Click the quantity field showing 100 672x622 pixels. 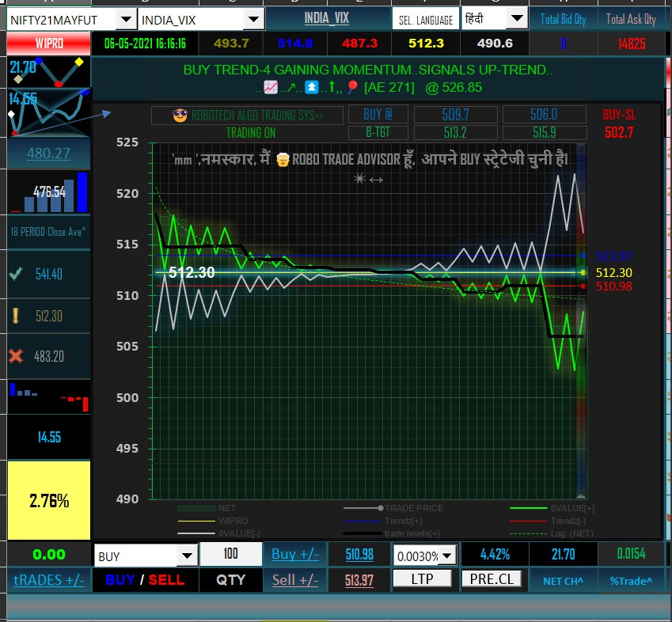click(x=230, y=553)
